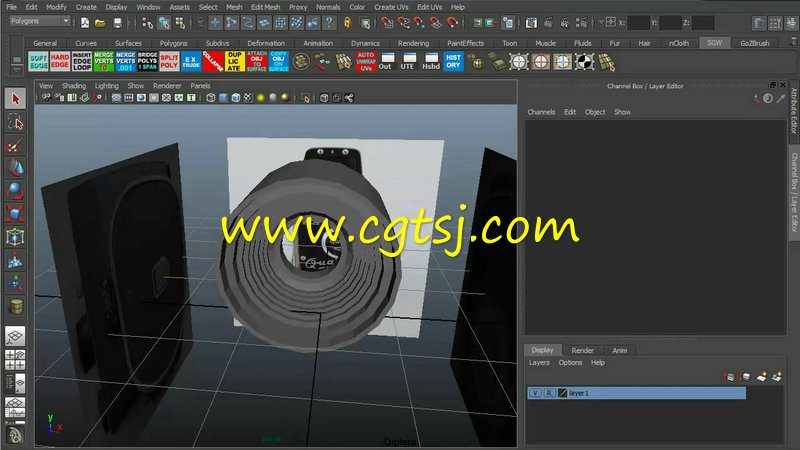Image resolution: width=800 pixels, height=450 pixels.
Task: Click the Open Scene folder icon
Action: [x=101, y=23]
